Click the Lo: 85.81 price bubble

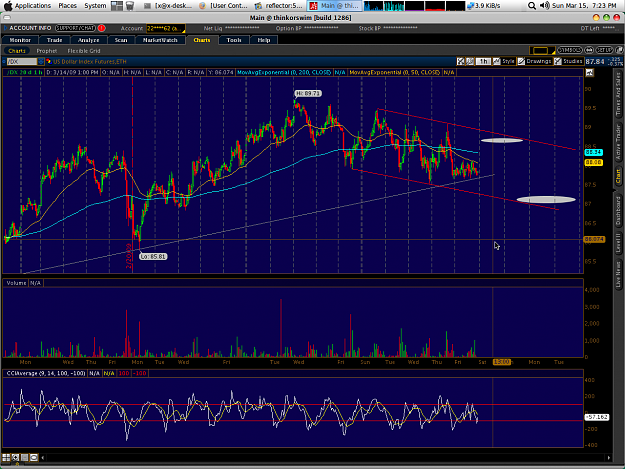click(x=153, y=257)
